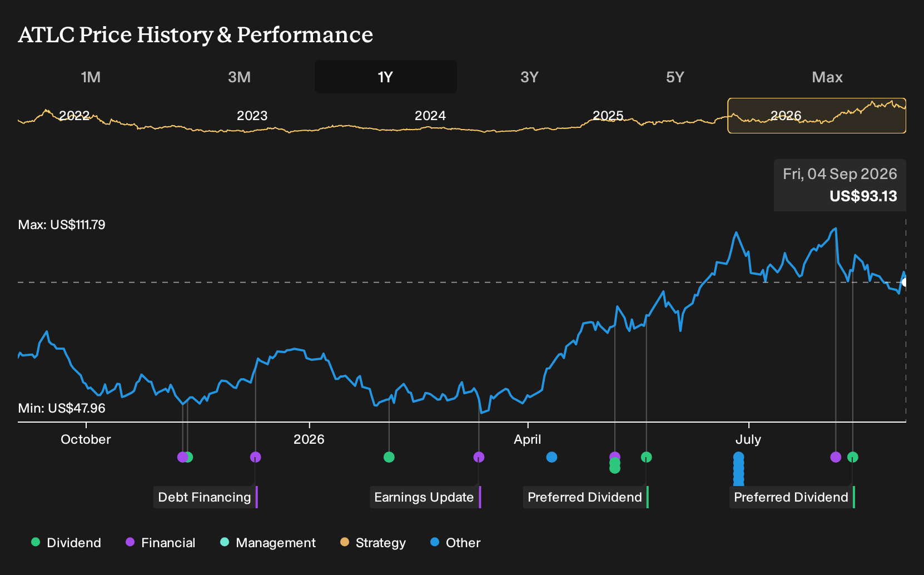Open the Preferred Dividend label near July
Image resolution: width=924 pixels, height=575 pixels.
pos(792,497)
